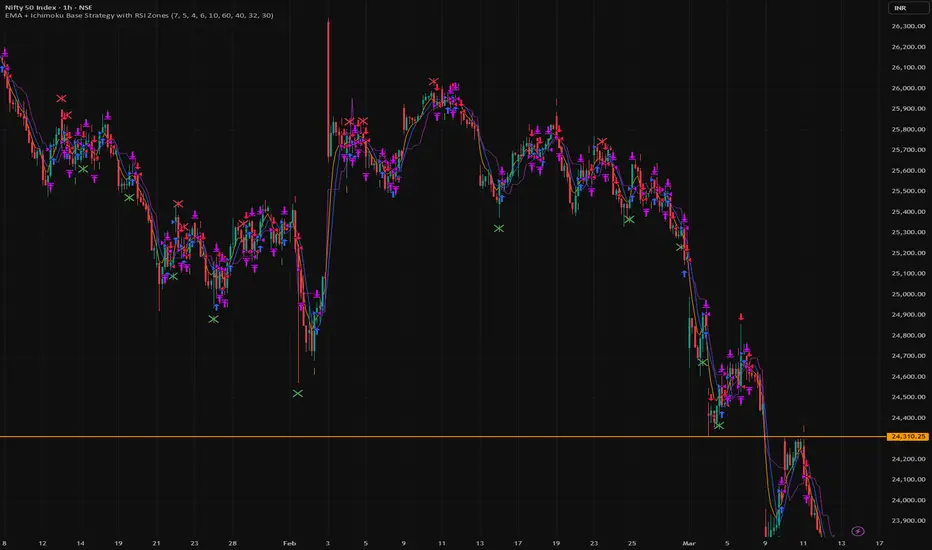
Task: Click the tall red spike candle on Feb 3
Action: point(328,89)
